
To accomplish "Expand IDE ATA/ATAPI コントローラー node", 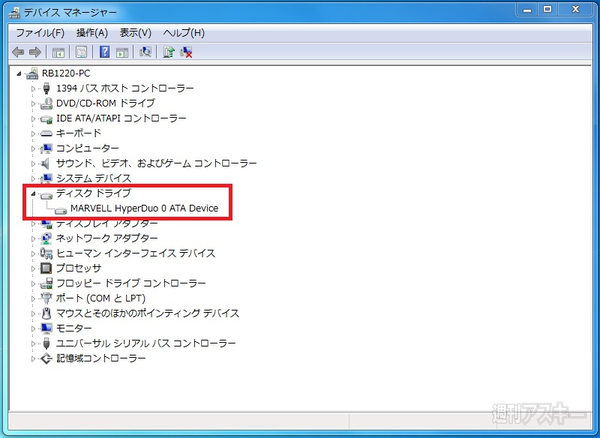I will (x=33, y=119).
